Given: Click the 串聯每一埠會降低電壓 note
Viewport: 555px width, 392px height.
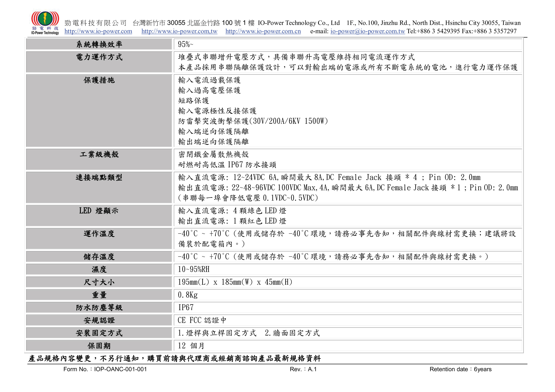Looking at the screenshot, I should coord(248,198).
